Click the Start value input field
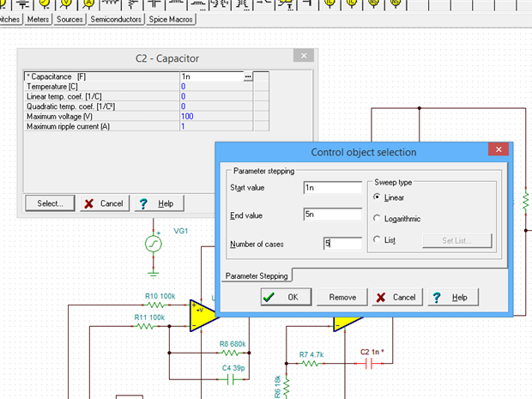 (x=332, y=187)
